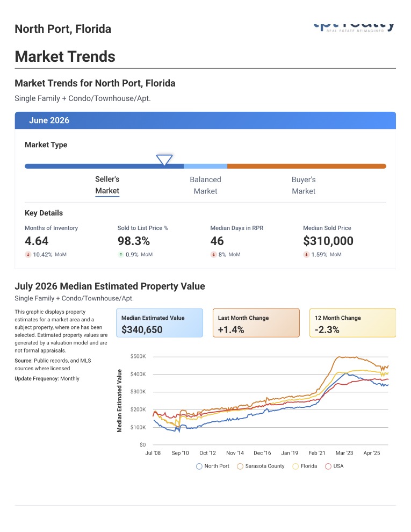The image size is (411, 532).
Task: Click the Median Estimated Value card
Action: point(160,323)
